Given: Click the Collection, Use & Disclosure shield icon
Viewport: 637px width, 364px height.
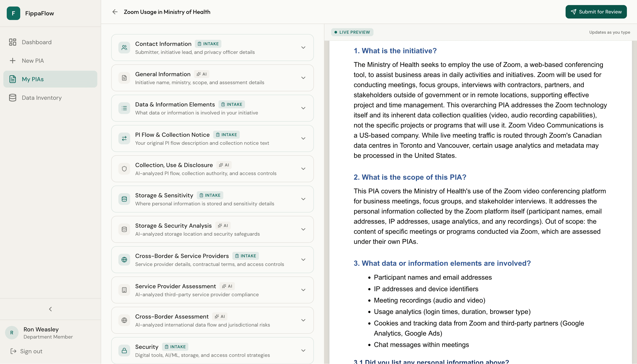Looking at the screenshot, I should 124,169.
